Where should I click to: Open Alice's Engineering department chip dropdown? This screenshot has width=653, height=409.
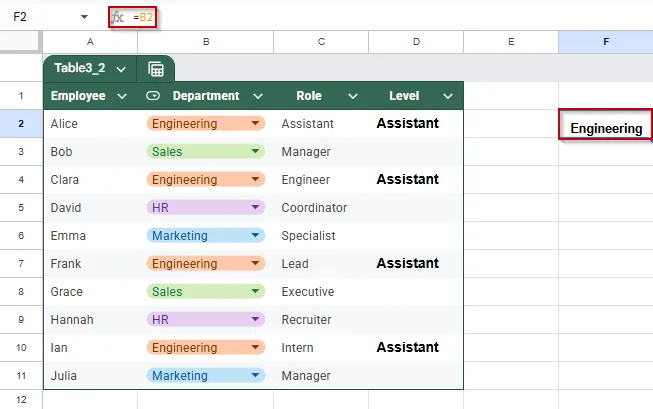[x=256, y=123]
